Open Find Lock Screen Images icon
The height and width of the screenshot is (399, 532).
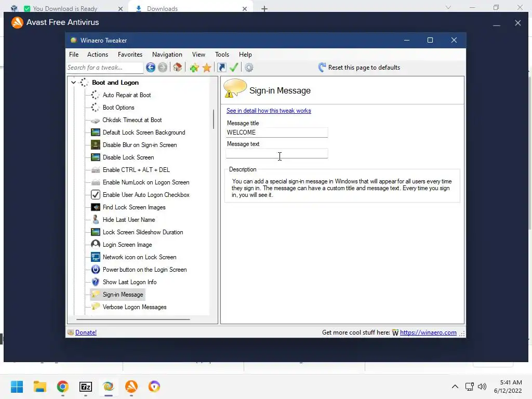96,207
